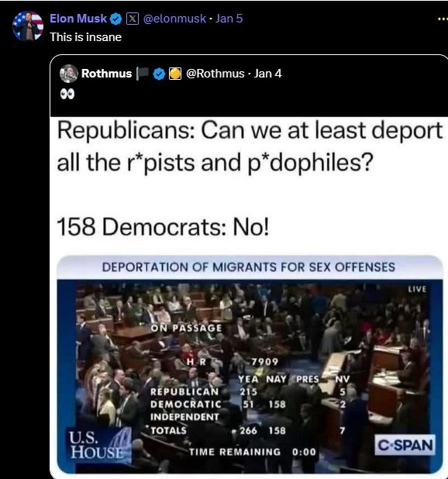The width and height of the screenshot is (448, 479).
Task: Open the three-dot more options menu
Action: [443, 19]
